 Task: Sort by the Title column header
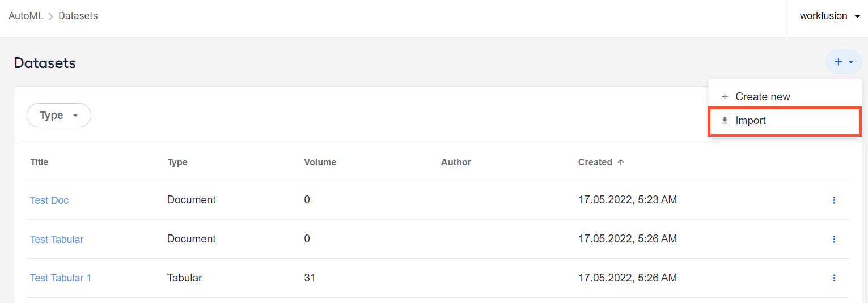tap(39, 162)
